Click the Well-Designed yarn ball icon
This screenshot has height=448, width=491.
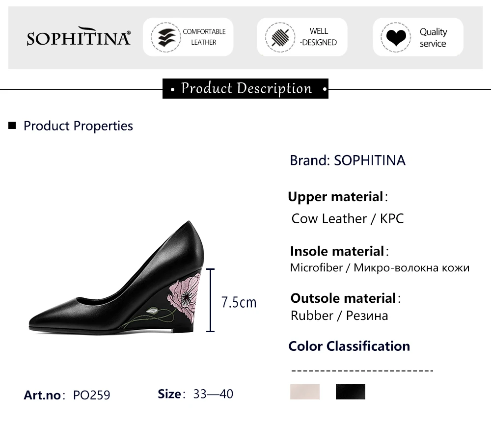pyautogui.click(x=280, y=37)
